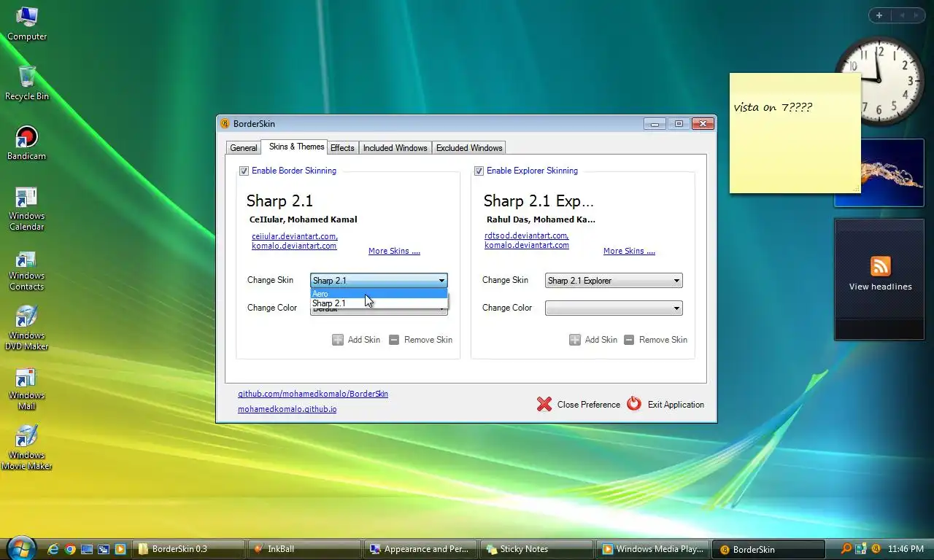934x560 pixels.
Task: Click the BorderSkin tray icon
Action: pyautogui.click(x=876, y=548)
